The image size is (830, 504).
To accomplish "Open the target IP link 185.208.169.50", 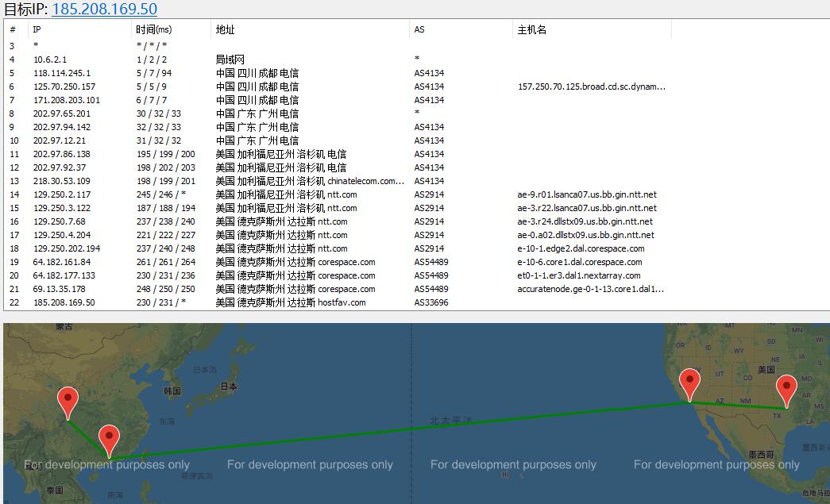I will tap(104, 9).
